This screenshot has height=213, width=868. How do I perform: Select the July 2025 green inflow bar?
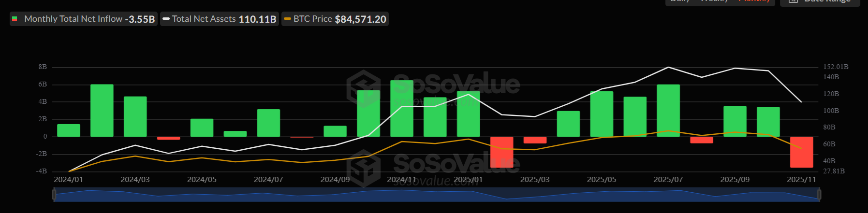click(x=669, y=111)
